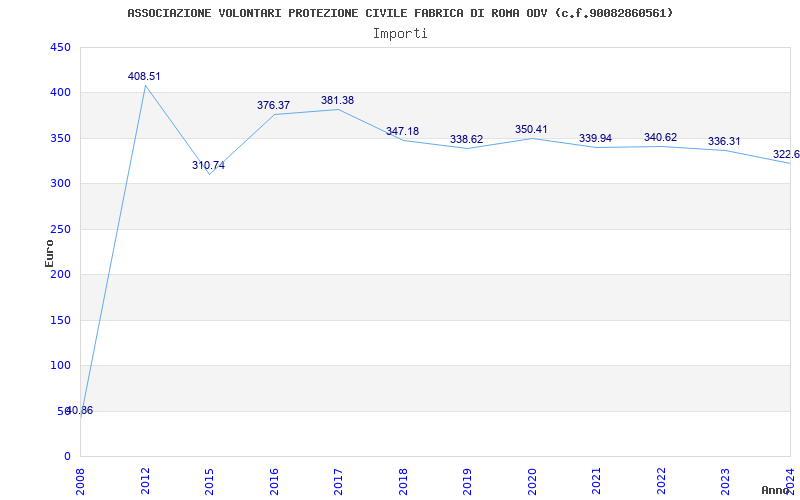Select the 2020 tick label on x-axis
The image size is (800, 500).
click(x=532, y=480)
